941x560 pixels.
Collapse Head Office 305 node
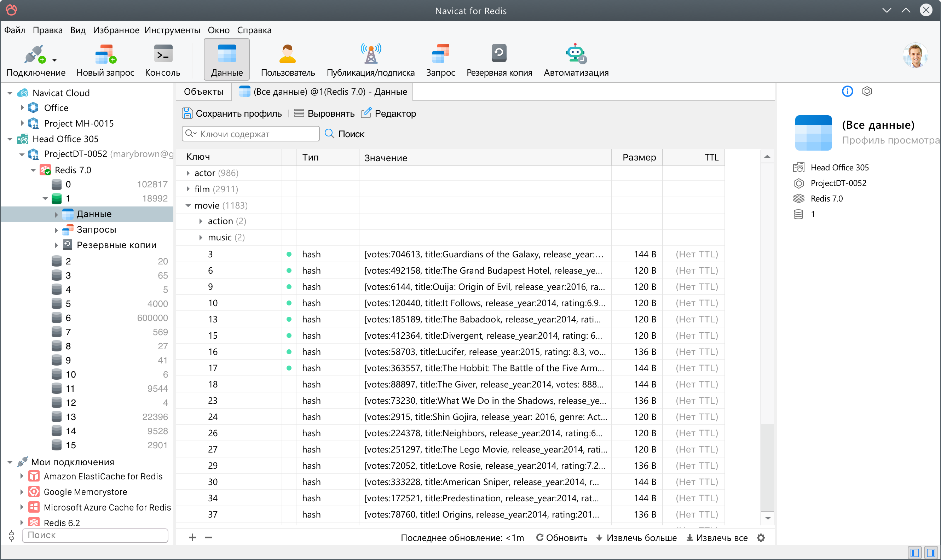pos(10,139)
